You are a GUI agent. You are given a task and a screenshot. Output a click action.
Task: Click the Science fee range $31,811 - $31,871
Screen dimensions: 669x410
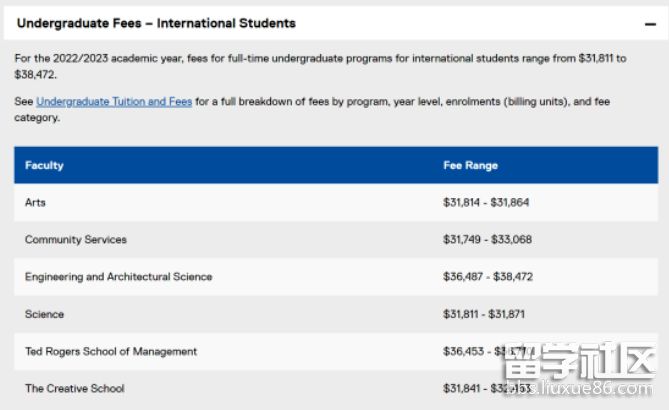pyautogui.click(x=484, y=314)
